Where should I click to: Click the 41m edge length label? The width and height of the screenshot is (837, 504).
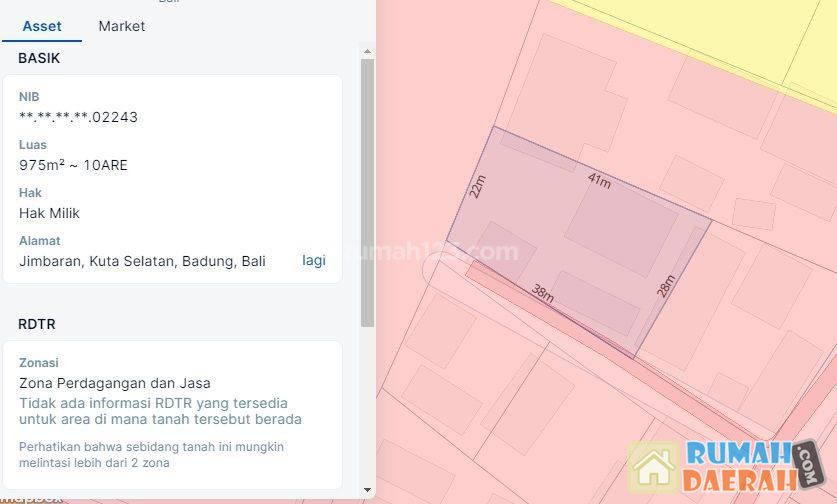pyautogui.click(x=599, y=180)
